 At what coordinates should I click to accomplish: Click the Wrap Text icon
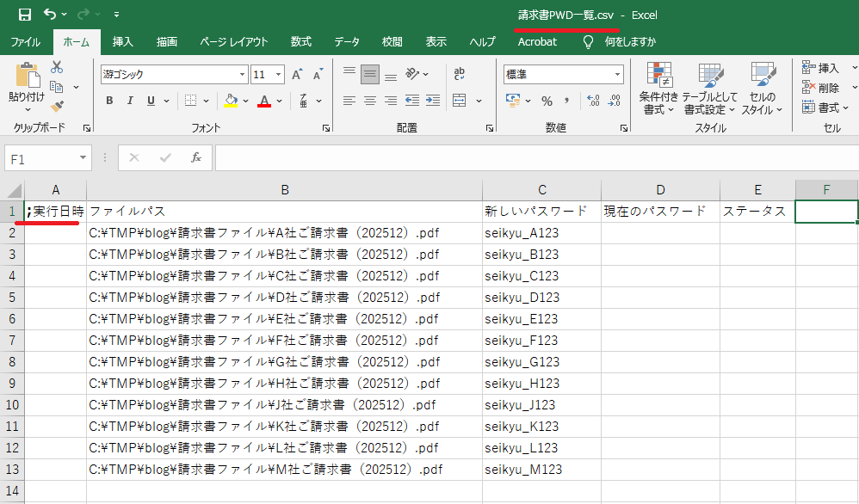coord(460,75)
